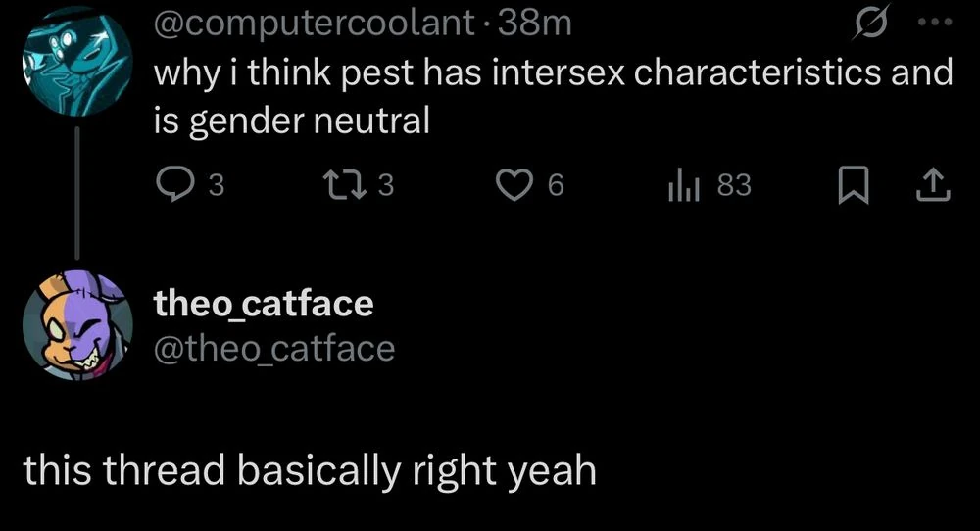Click the reply count number 3

point(218,185)
